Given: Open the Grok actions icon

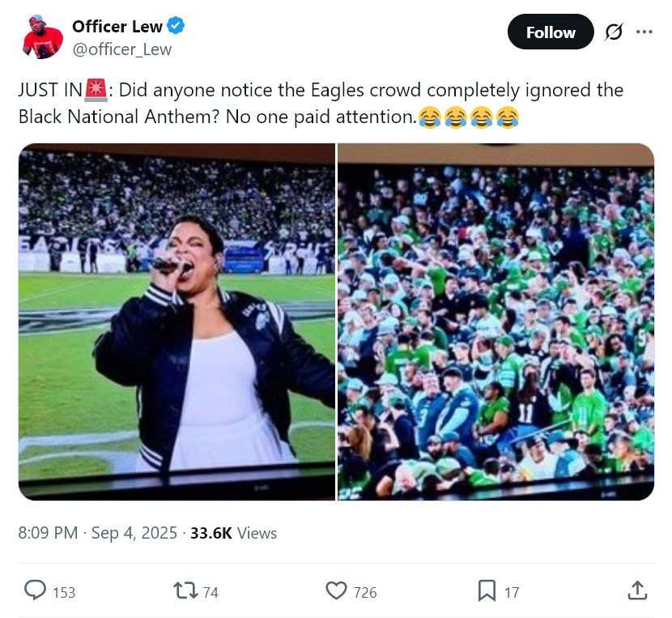Looking at the screenshot, I should pyautogui.click(x=614, y=32).
